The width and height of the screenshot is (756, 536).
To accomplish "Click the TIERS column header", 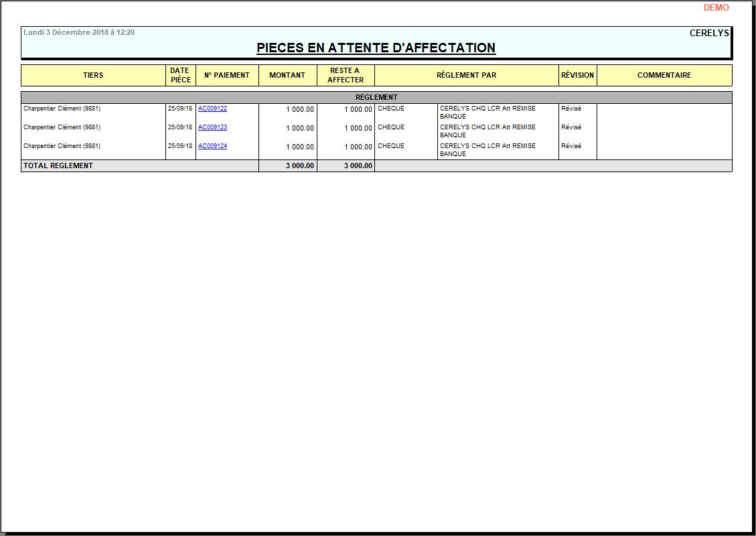I will click(93, 75).
